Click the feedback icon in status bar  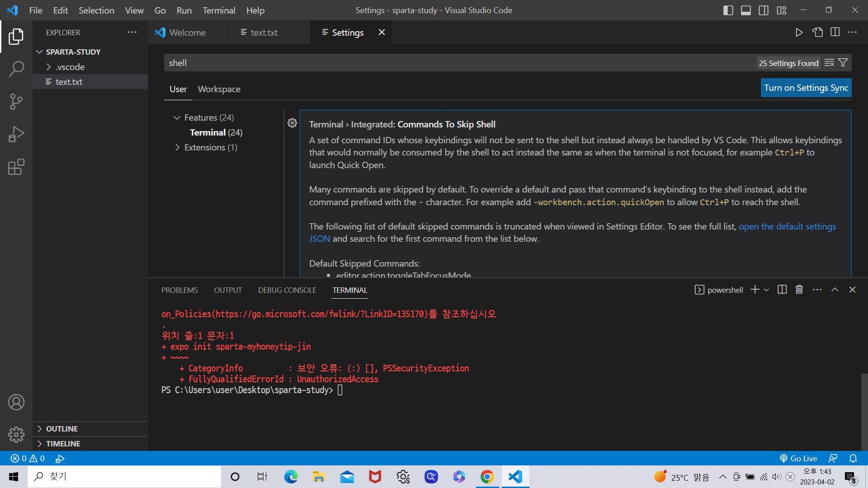click(x=833, y=458)
